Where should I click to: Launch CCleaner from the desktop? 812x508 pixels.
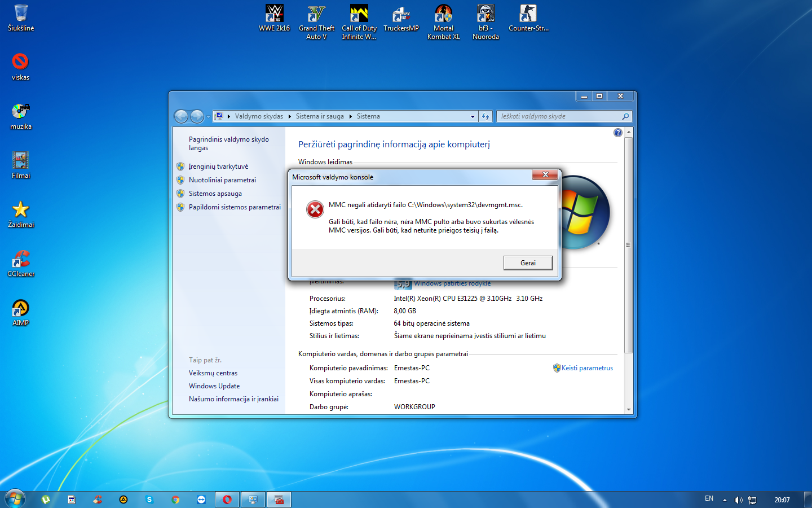[x=20, y=263]
